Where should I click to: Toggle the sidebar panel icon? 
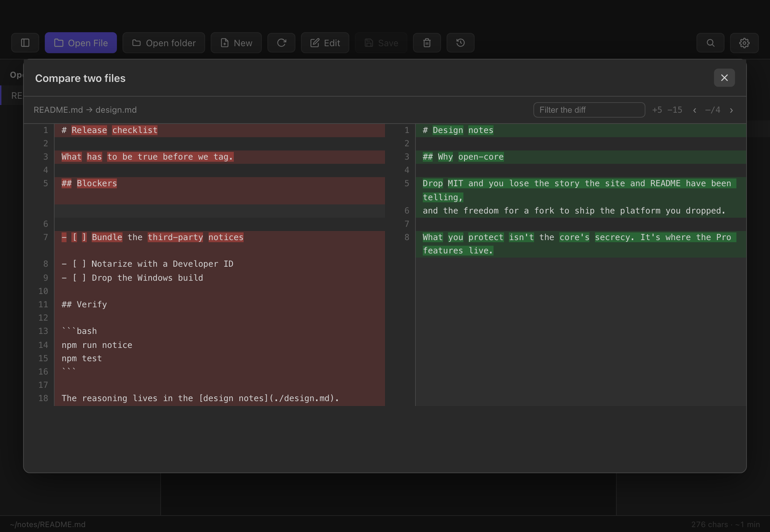25,43
